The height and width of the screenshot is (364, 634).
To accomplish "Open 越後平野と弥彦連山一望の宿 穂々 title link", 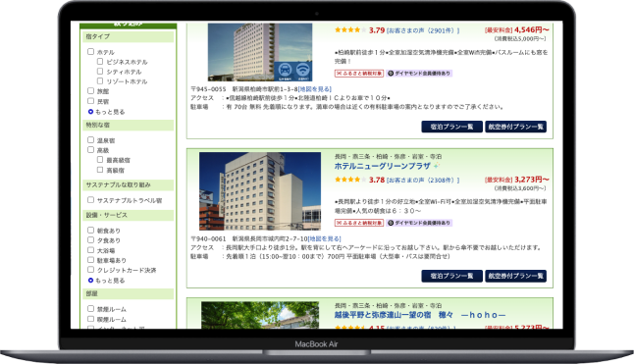I will (x=420, y=315).
